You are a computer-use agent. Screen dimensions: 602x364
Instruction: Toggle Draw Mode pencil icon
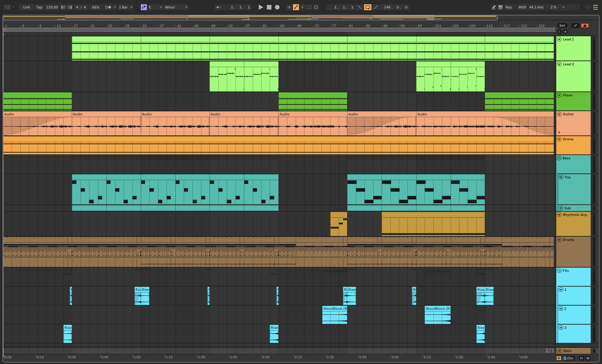pos(494,7)
